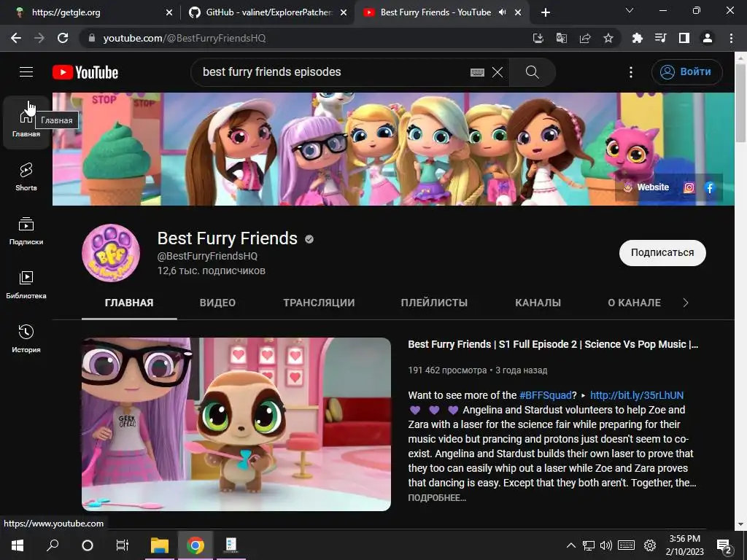Select the ТРАНСЛЯЦИИ channel tab
The width and height of the screenshot is (747, 560).
click(x=319, y=303)
